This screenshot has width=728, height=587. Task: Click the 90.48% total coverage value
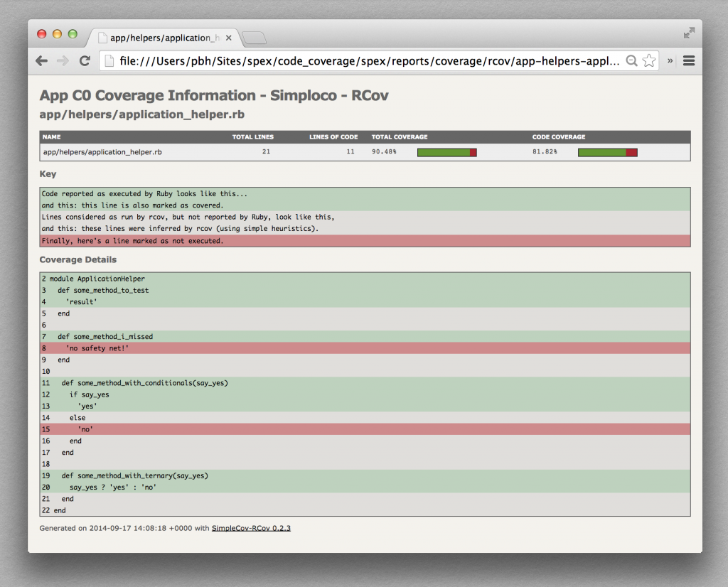point(384,152)
